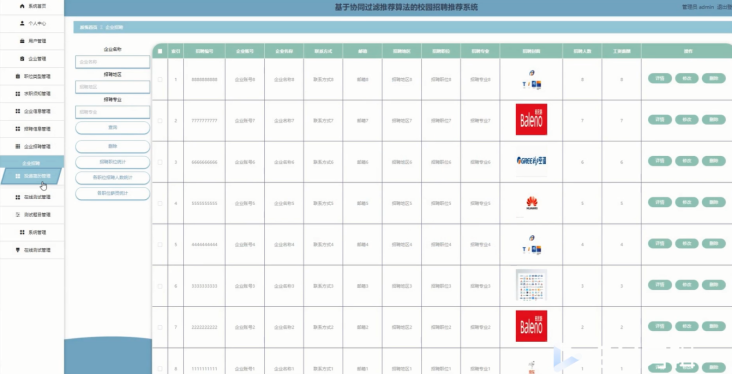Click 删除 for row 7 (2222222222)
The image size is (732, 375).
pos(714,326)
